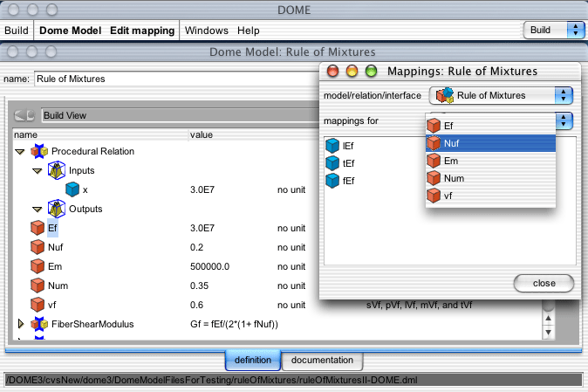Click the 500000.0 value of Em

coord(209,266)
